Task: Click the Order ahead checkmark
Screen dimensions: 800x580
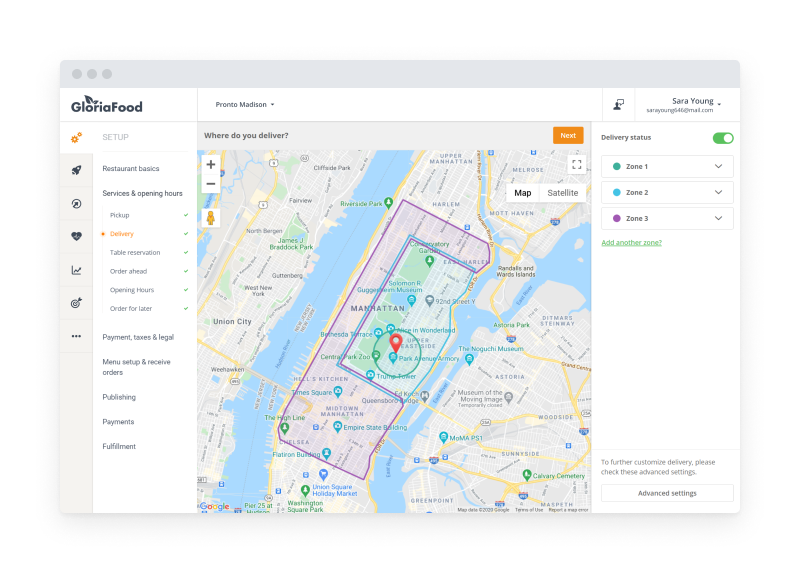Action: (x=186, y=271)
